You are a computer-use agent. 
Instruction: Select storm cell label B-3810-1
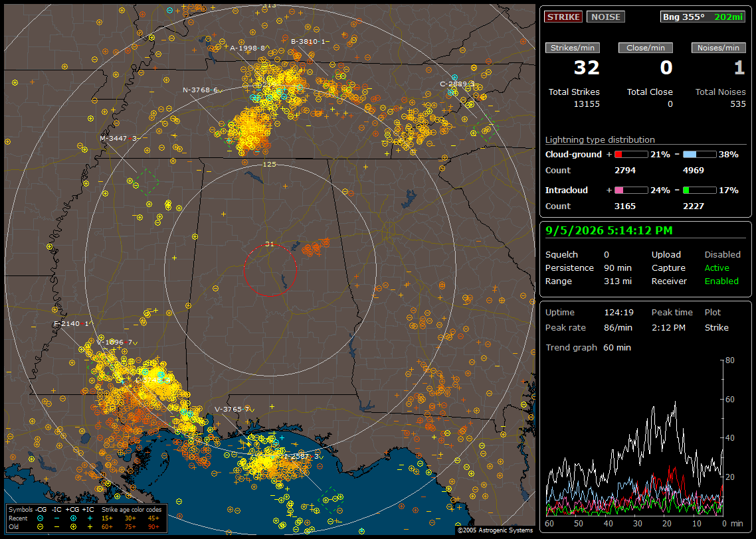click(309, 42)
